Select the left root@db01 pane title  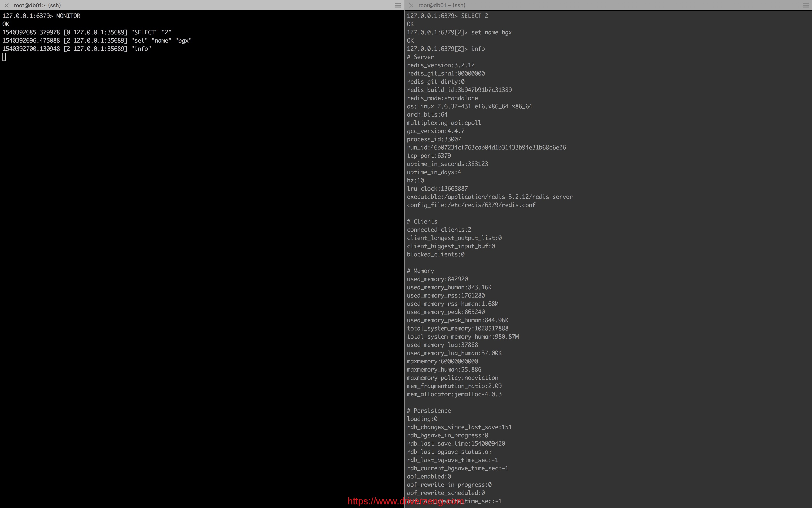pos(37,5)
